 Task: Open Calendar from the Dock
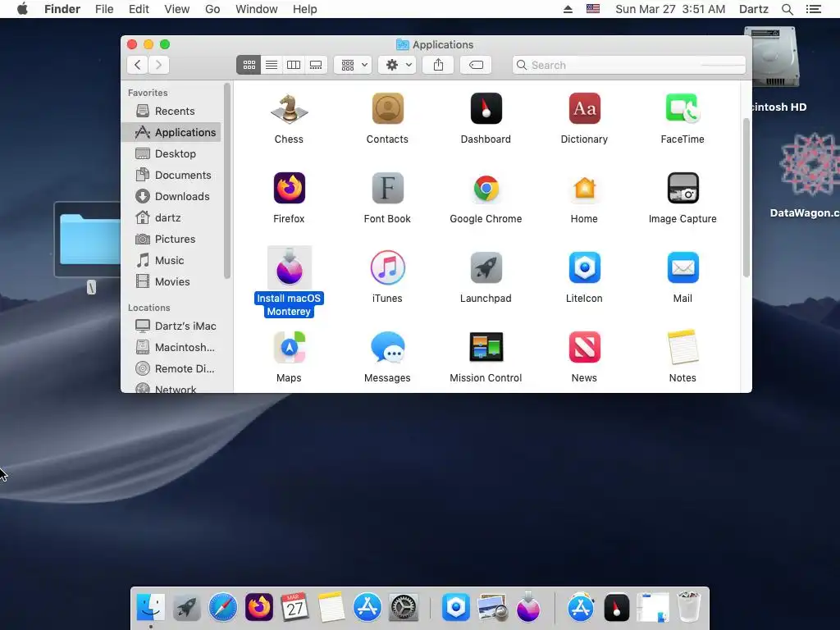pos(294,608)
